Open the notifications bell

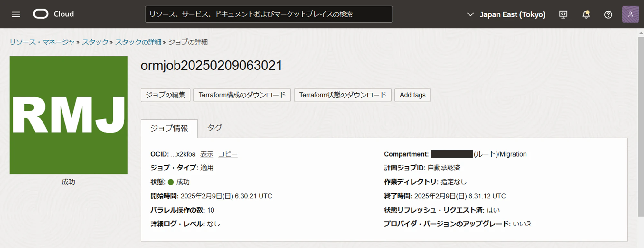click(586, 14)
